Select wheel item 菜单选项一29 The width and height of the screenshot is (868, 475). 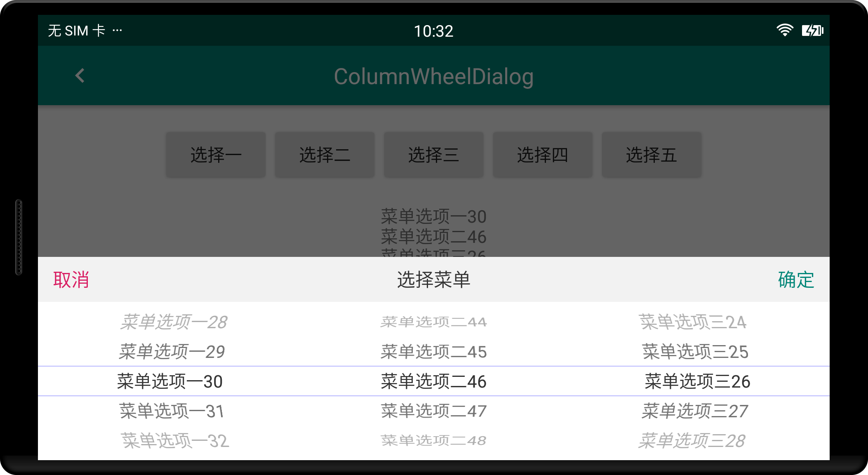coord(172,352)
